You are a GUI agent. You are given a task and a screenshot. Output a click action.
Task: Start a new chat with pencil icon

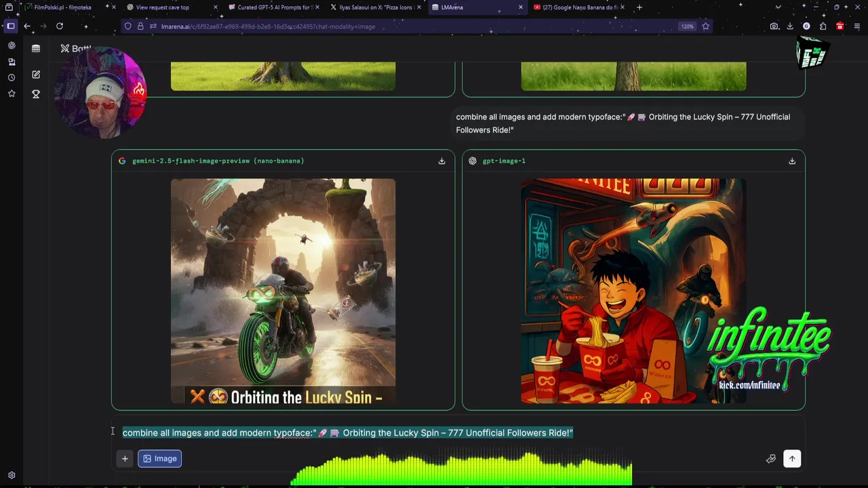pos(36,75)
